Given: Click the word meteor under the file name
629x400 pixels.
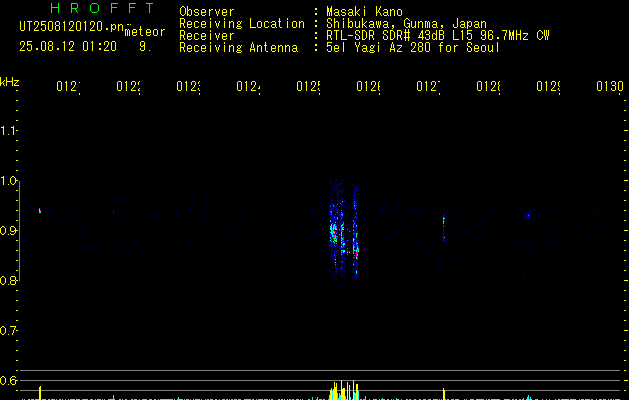Looking at the screenshot, I should click(145, 32).
